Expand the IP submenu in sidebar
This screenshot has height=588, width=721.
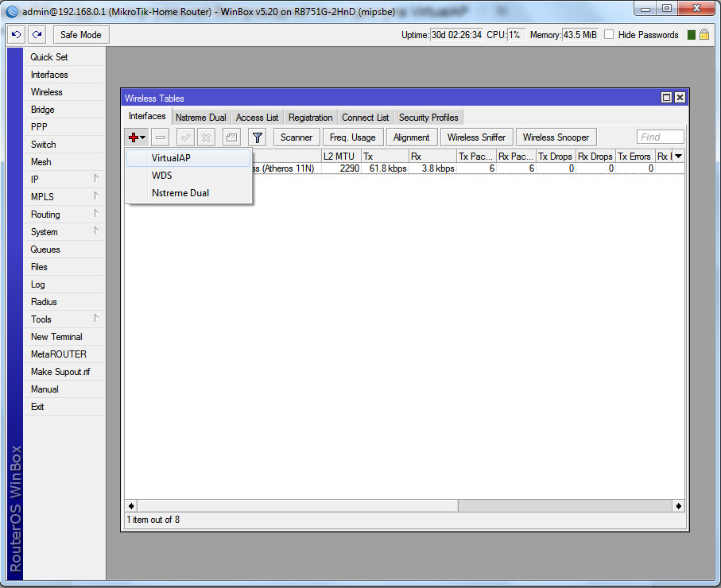pyautogui.click(x=64, y=180)
